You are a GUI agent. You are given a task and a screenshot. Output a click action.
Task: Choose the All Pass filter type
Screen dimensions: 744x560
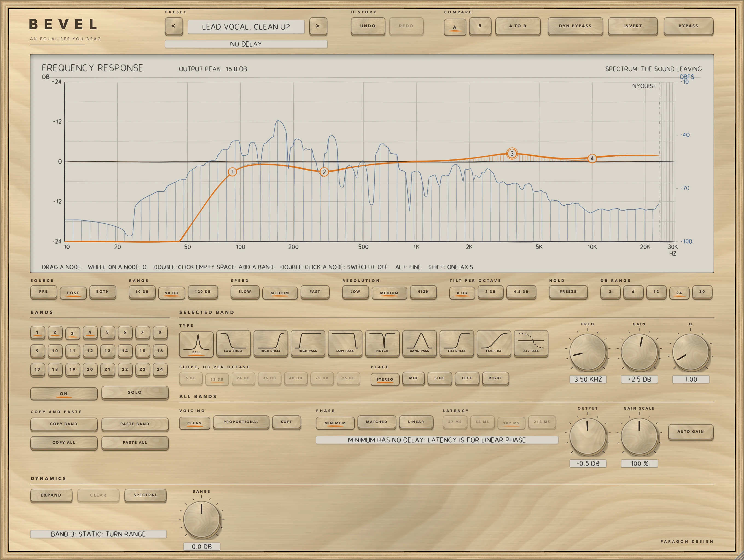531,343
